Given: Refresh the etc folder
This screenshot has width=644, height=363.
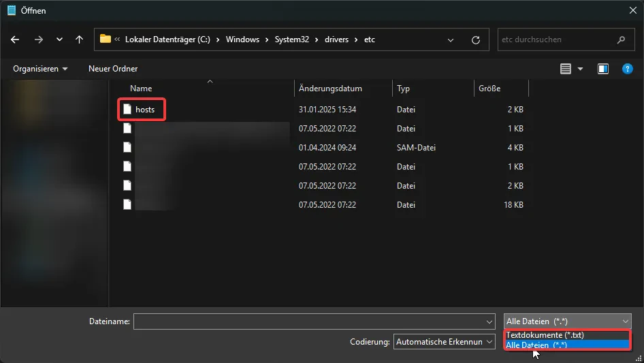Looking at the screenshot, I should coord(476,40).
